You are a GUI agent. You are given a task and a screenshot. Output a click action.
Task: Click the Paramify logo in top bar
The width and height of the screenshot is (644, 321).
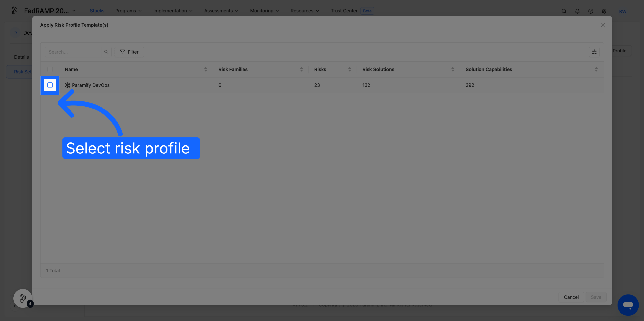coord(15,10)
